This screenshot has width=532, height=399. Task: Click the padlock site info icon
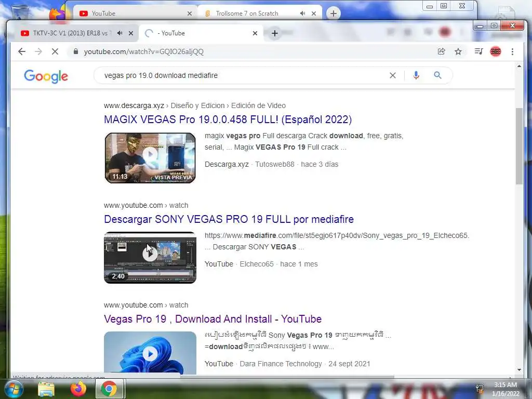76,51
